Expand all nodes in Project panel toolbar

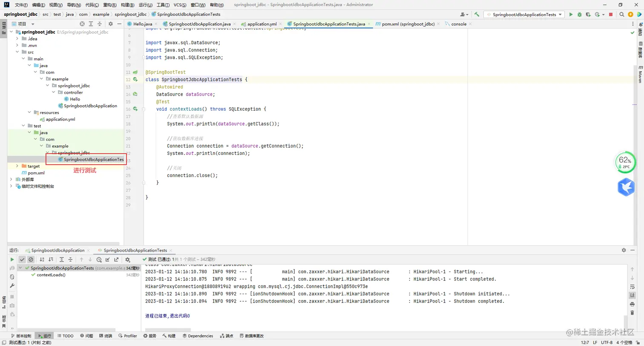pyautogui.click(x=91, y=24)
